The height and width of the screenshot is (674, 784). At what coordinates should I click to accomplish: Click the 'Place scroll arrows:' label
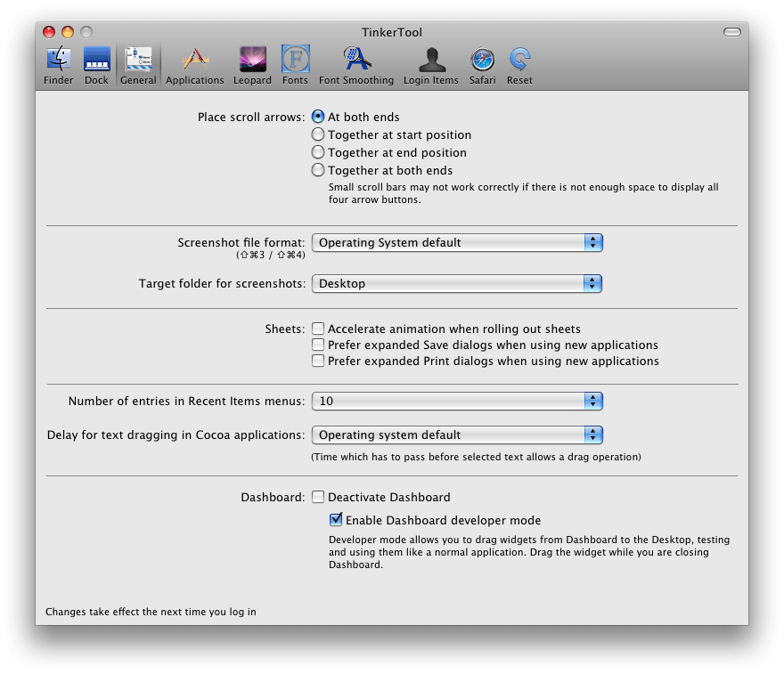pos(251,117)
